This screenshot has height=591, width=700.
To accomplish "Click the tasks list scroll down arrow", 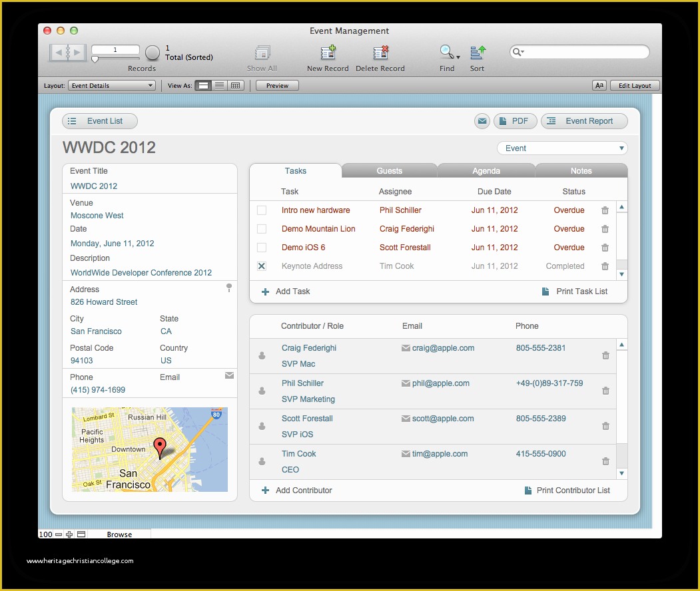I will click(x=621, y=274).
